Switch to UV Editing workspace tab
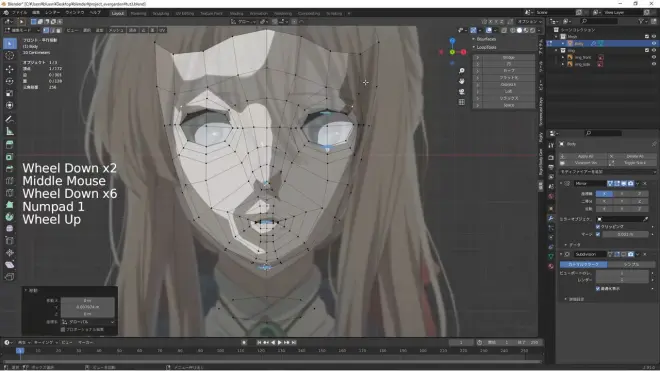The image size is (660, 371). click(185, 13)
